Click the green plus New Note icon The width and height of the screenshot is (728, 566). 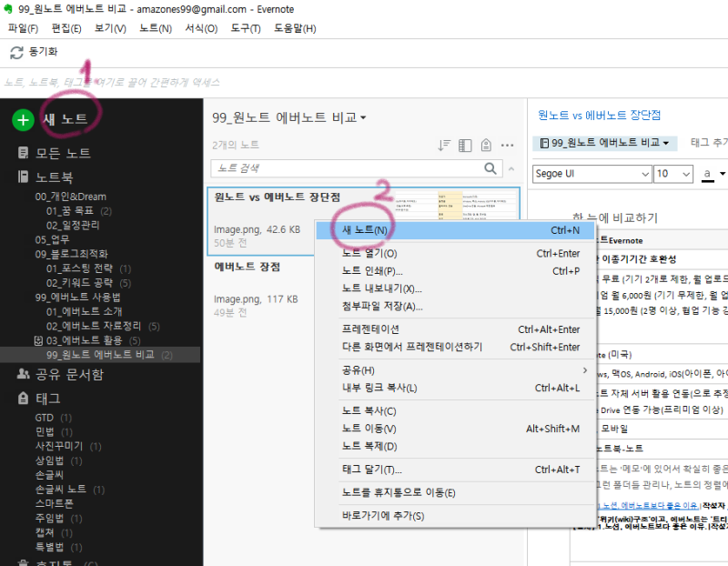(x=23, y=120)
